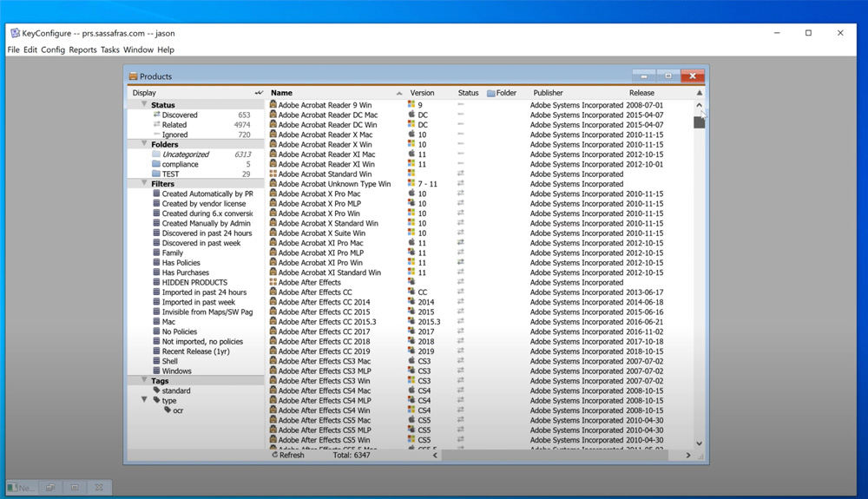Click the Family filter icon
This screenshot has width=868, height=499.
[156, 253]
